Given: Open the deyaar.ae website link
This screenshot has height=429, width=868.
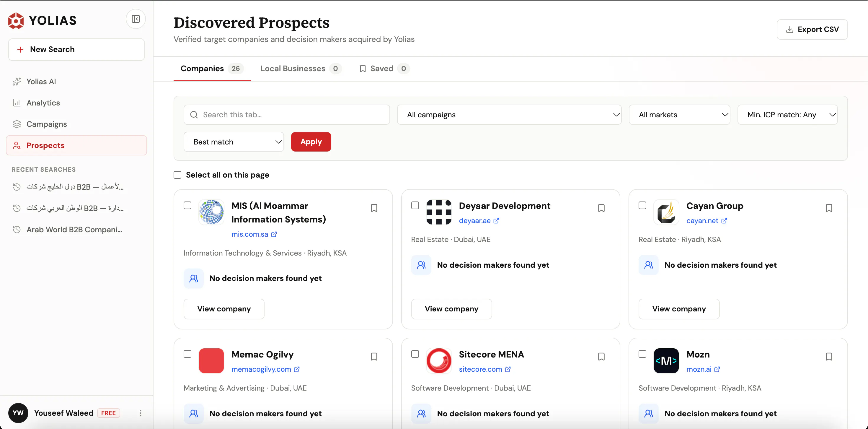Looking at the screenshot, I should (x=479, y=221).
